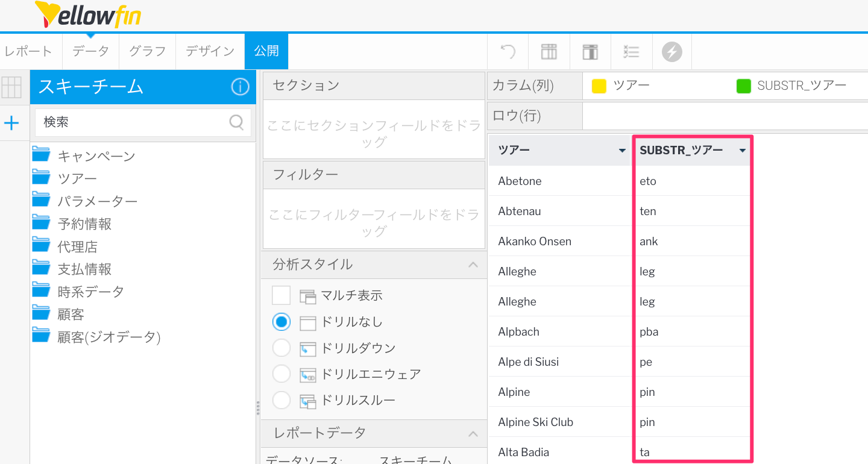Click the green swatch beside SUBSTR_ツアー
868x464 pixels.
pyautogui.click(x=743, y=86)
